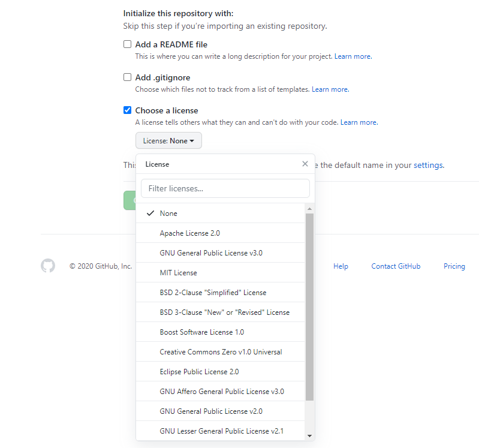Go to the Pricing footer link
479x448 pixels.
coord(454,266)
